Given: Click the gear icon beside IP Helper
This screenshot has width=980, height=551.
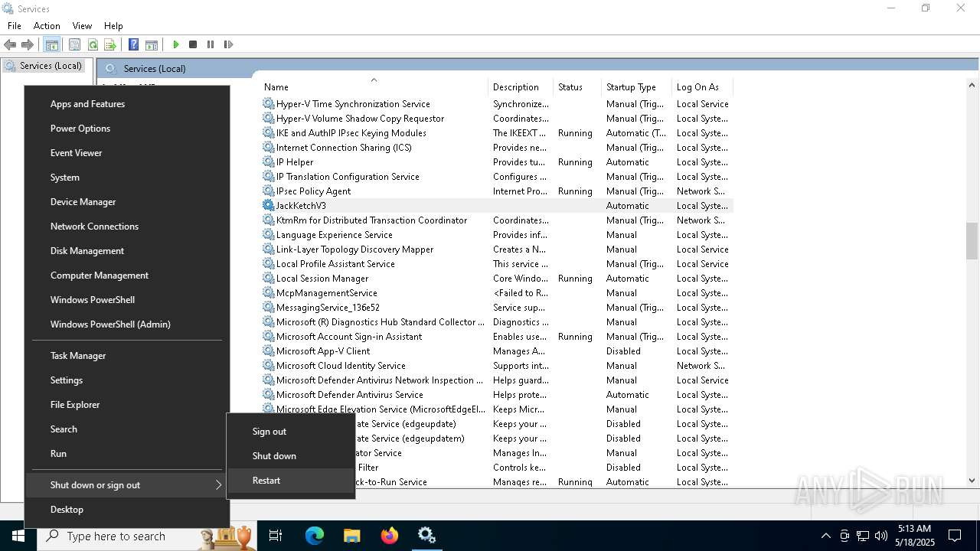Looking at the screenshot, I should (268, 161).
